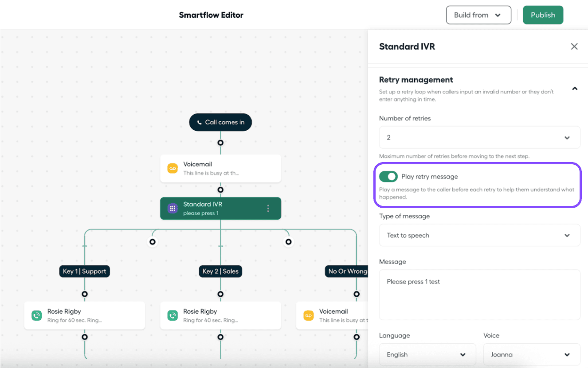Click the green call icon under Key 1 Support

pyautogui.click(x=36, y=315)
